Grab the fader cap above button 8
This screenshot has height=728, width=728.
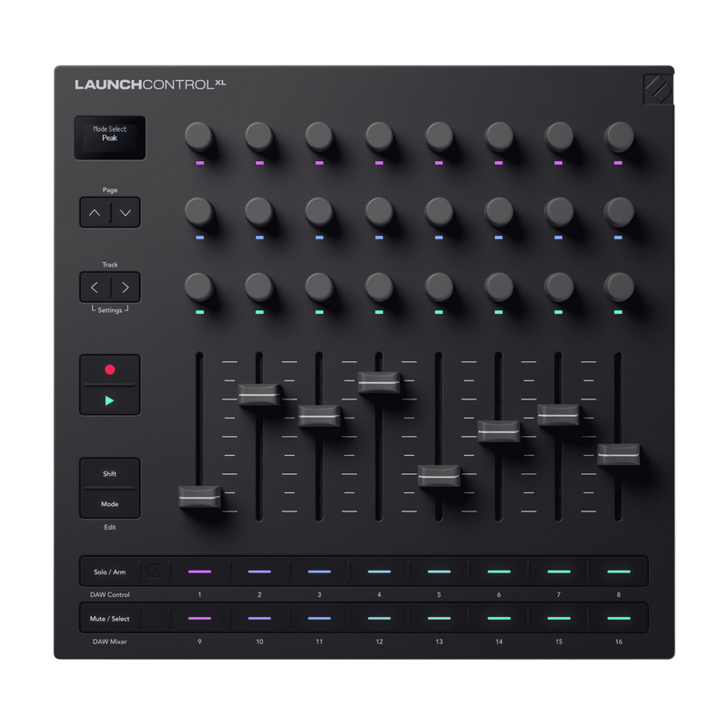619,454
